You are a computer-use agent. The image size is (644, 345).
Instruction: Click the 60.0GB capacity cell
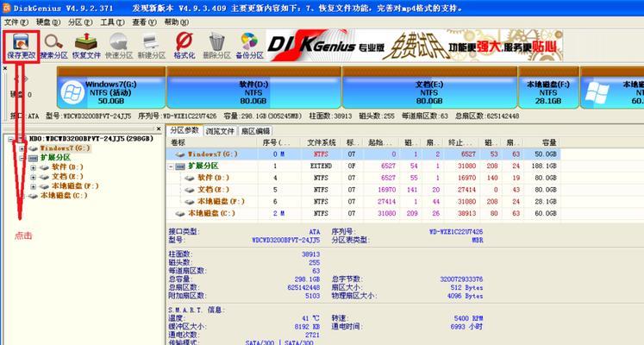(x=546, y=214)
